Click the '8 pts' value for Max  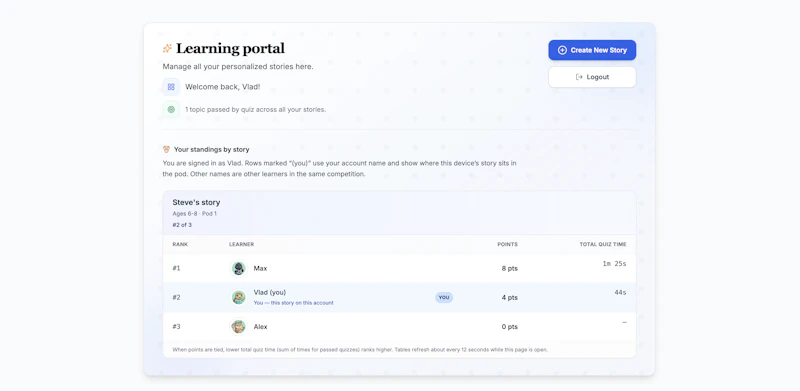point(510,268)
